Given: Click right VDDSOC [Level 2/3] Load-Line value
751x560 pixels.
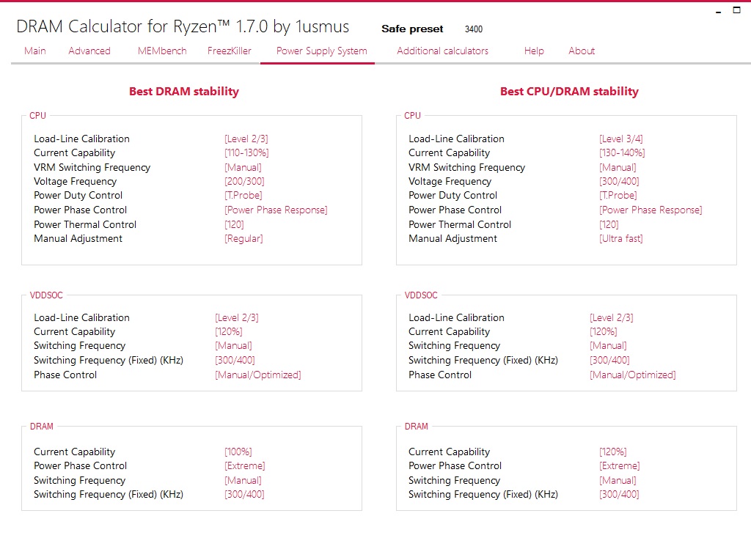Looking at the screenshot, I should 611,318.
